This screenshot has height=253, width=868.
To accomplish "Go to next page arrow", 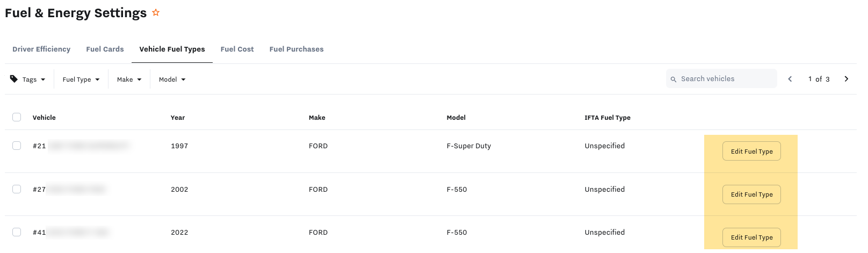I will pos(847,79).
